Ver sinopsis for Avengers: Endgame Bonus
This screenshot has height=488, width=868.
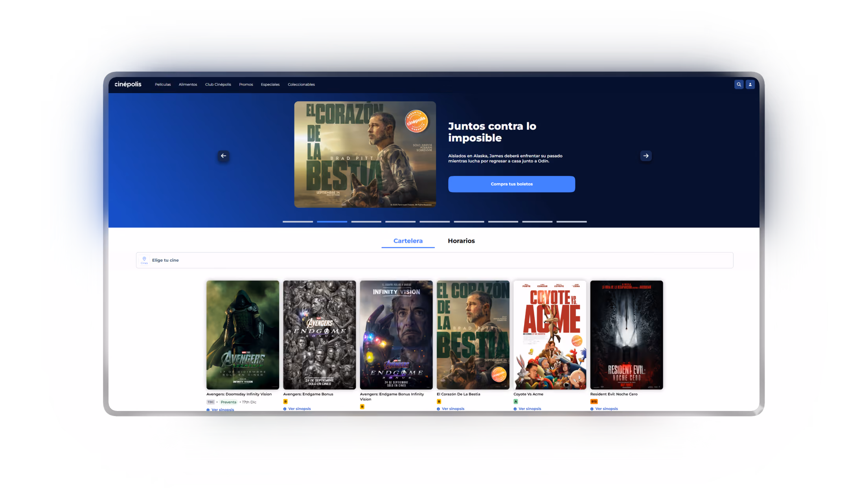pos(297,409)
